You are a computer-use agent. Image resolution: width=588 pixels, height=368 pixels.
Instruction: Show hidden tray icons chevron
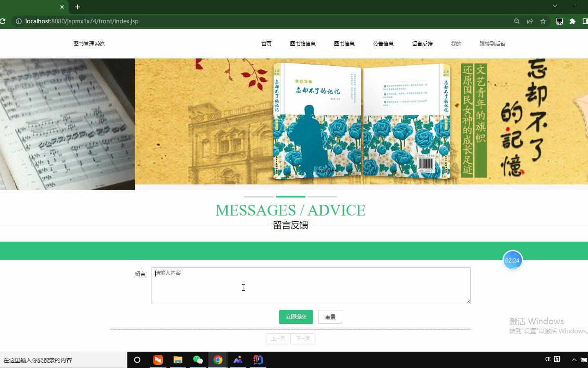[574, 360]
